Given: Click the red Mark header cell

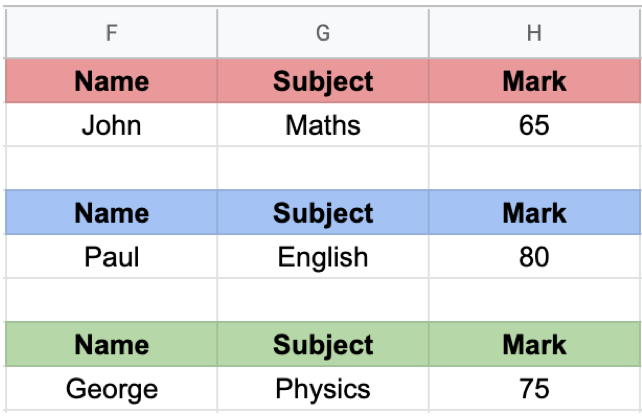Looking at the screenshot, I should [x=534, y=81].
